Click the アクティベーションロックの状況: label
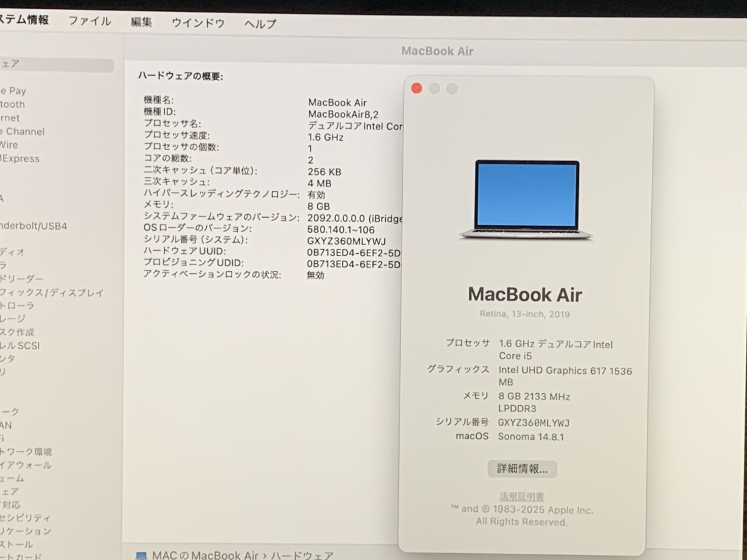Viewport: 747px width, 560px height. point(212,274)
